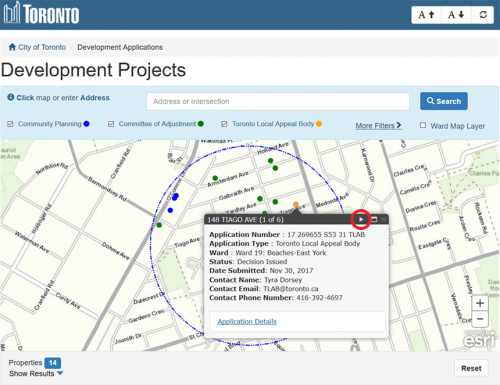500x385 pixels.
Task: Toggle the Committee of Adjustment checkbox
Action: click(x=111, y=124)
